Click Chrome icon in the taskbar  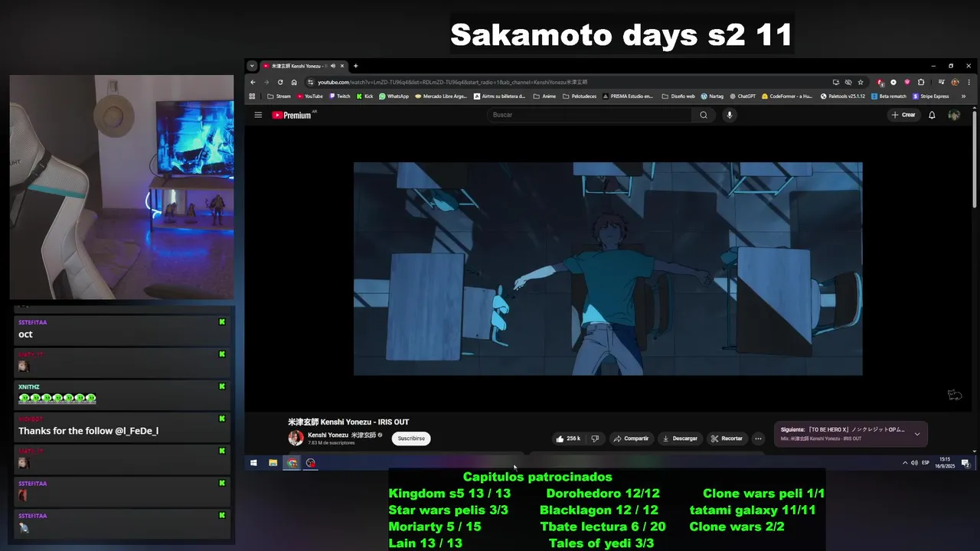292,462
